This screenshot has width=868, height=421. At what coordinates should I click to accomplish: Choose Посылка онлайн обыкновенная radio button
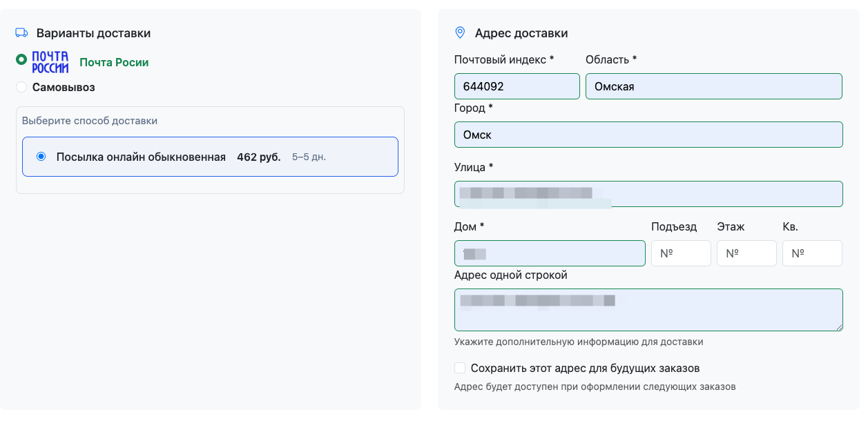41,157
